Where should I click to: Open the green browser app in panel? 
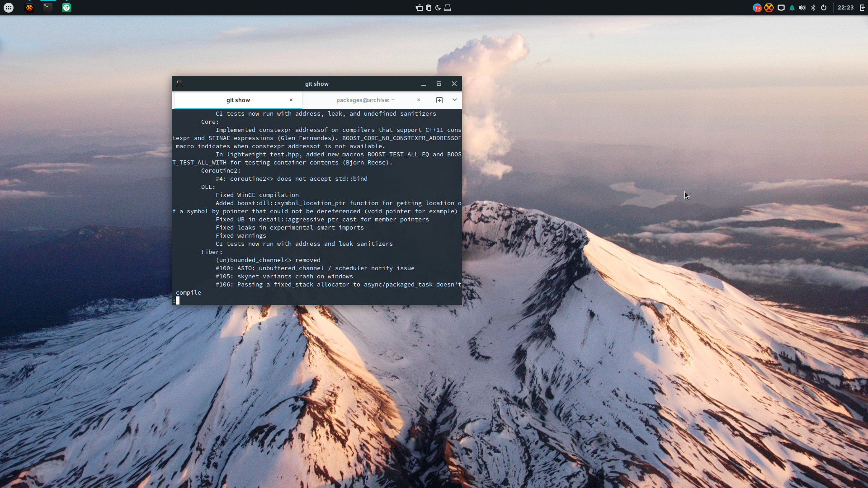pyautogui.click(x=66, y=8)
